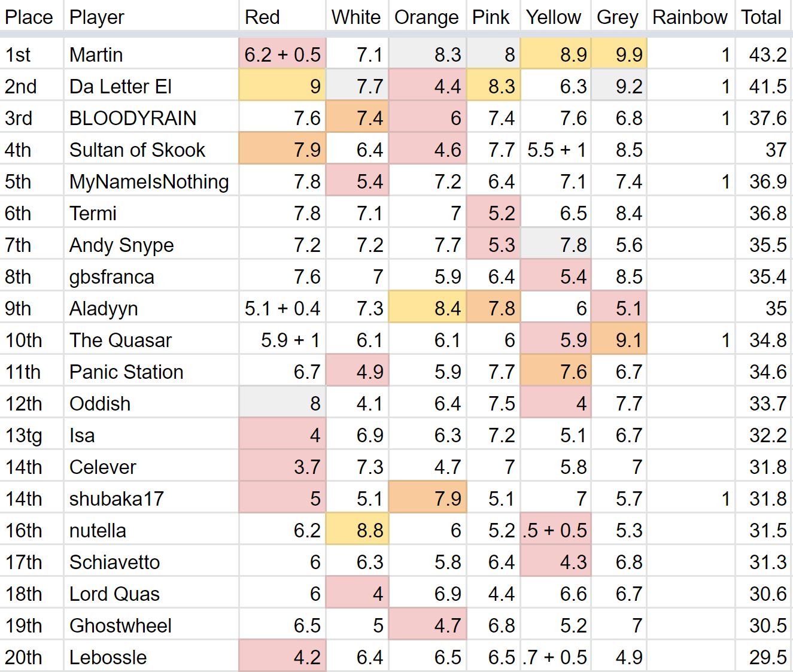The height and width of the screenshot is (672, 793).
Task: Select Ghostwheel's total of 30.5
Action: pos(767,626)
